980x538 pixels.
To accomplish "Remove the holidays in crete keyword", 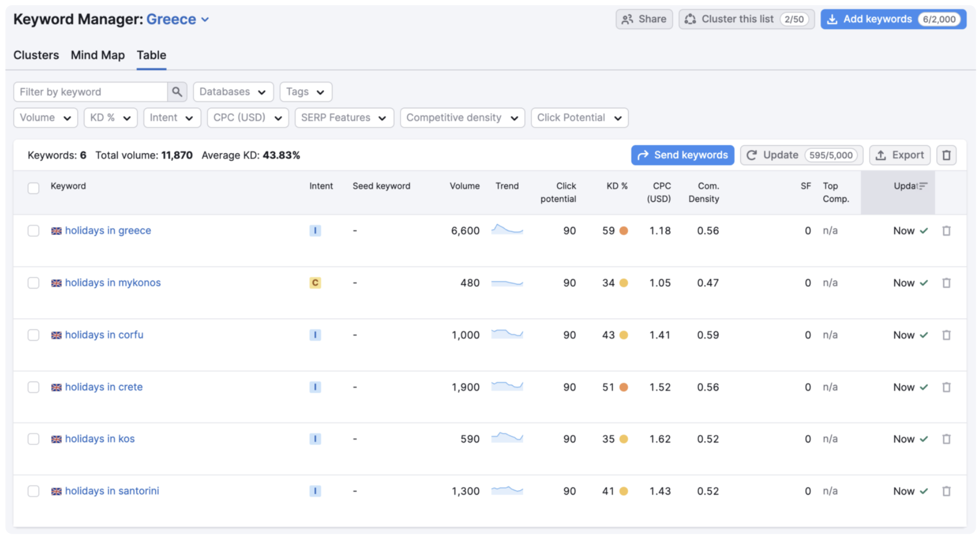I will click(946, 388).
